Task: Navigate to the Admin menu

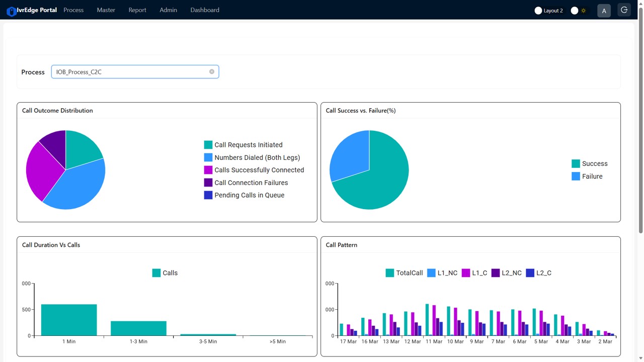Action: (x=168, y=10)
